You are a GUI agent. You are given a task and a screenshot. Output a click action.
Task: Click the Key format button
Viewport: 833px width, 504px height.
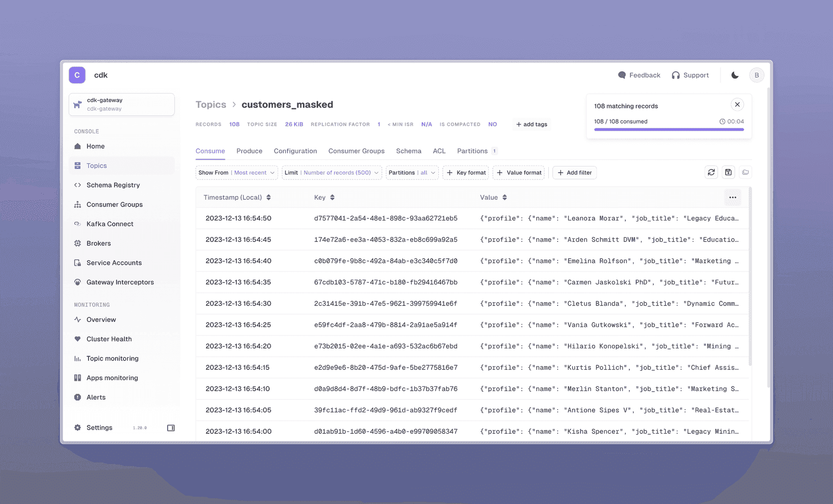pyautogui.click(x=466, y=173)
